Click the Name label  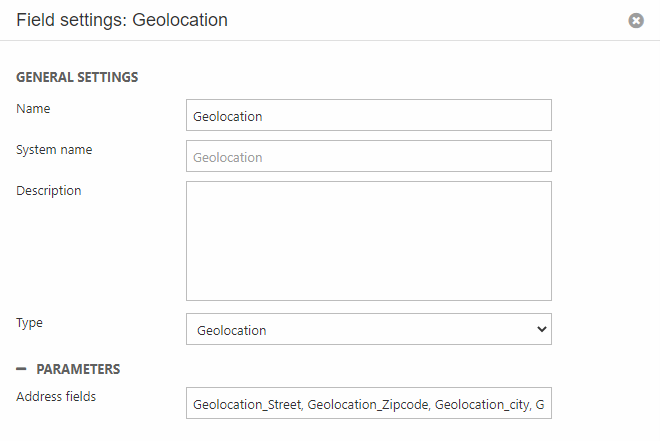tap(33, 108)
